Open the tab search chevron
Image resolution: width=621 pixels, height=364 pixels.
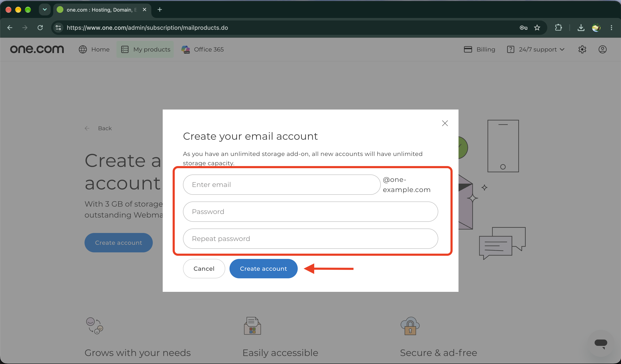point(45,9)
